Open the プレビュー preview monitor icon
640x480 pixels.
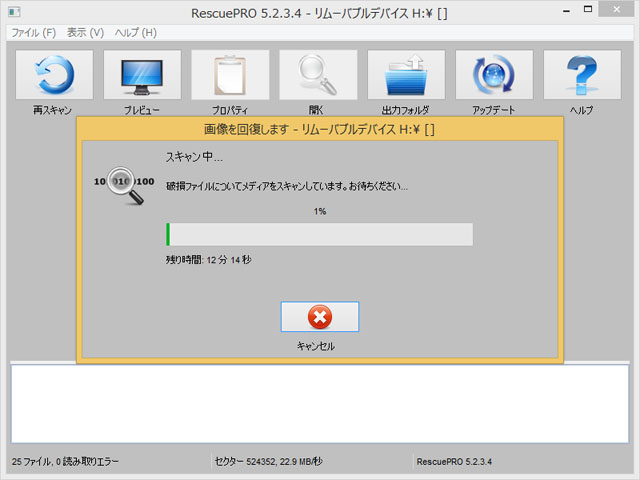coord(142,75)
